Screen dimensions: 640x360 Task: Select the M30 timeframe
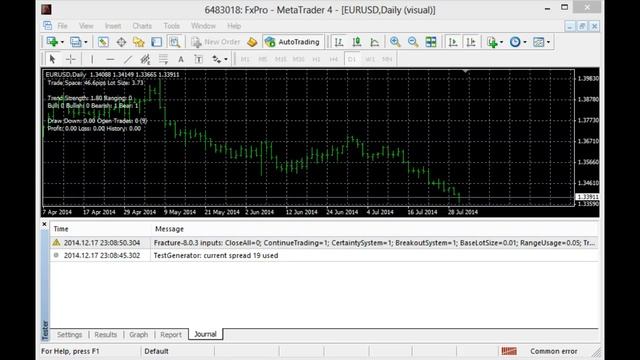(x=298, y=59)
